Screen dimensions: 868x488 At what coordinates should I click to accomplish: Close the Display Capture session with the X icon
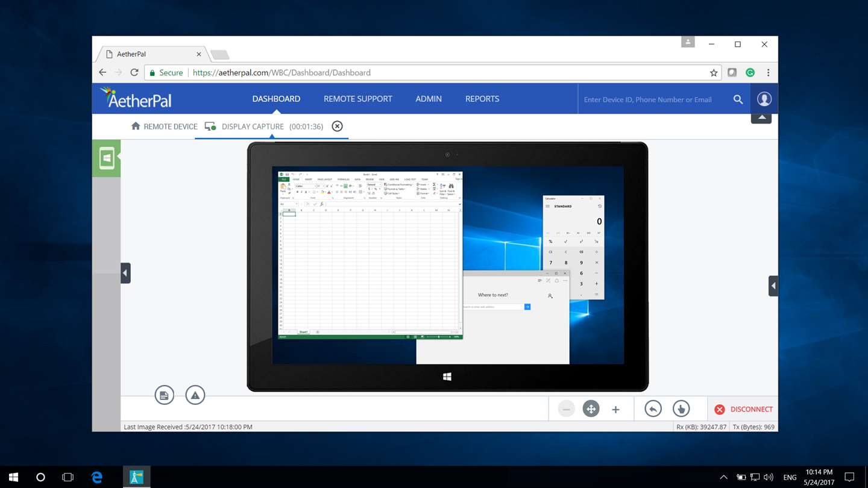[x=338, y=126]
